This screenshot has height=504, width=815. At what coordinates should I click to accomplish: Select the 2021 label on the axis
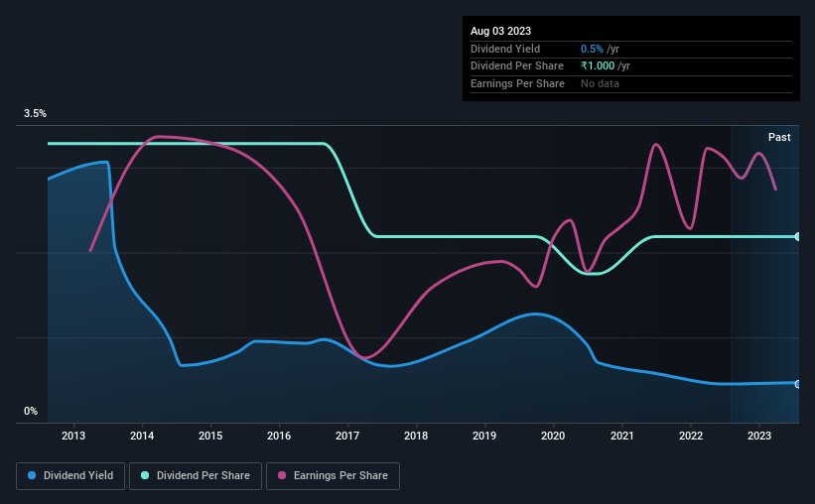[x=621, y=436]
